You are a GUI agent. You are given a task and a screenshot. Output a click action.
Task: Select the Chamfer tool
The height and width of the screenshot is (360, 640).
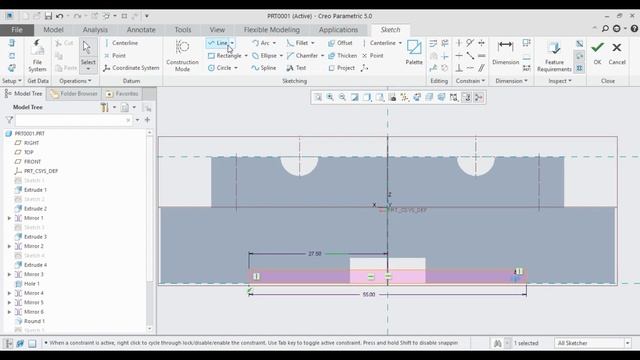coord(302,56)
